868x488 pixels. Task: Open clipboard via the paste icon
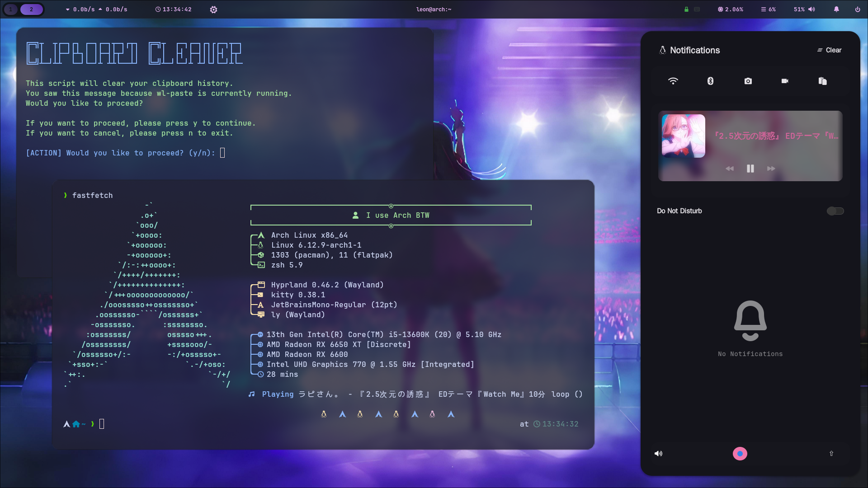click(x=822, y=81)
